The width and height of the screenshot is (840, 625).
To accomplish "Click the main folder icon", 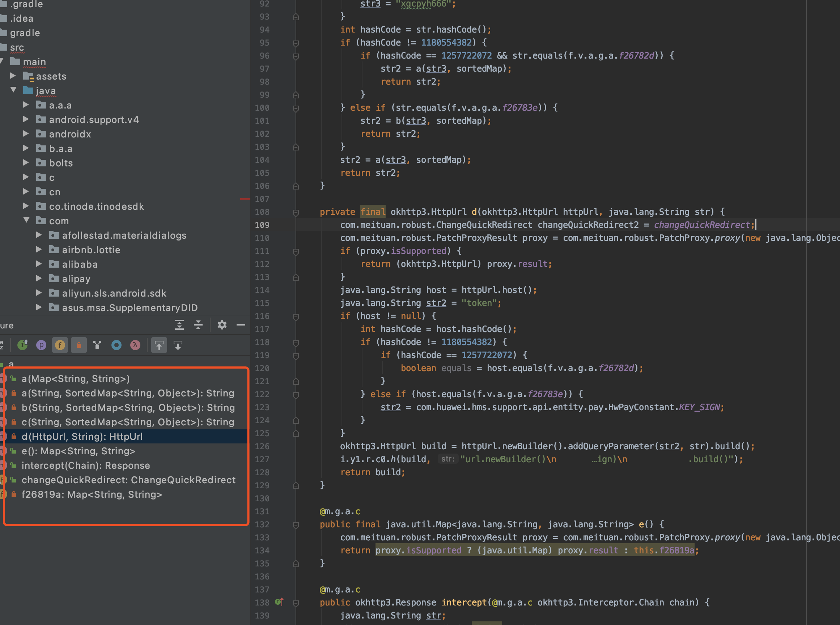I will [15, 61].
